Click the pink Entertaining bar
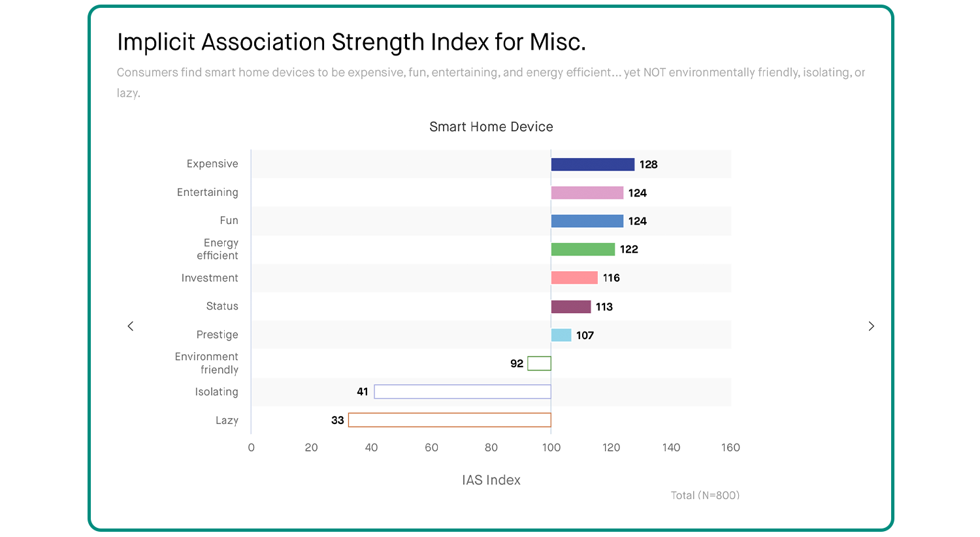The width and height of the screenshot is (980, 537). [587, 193]
